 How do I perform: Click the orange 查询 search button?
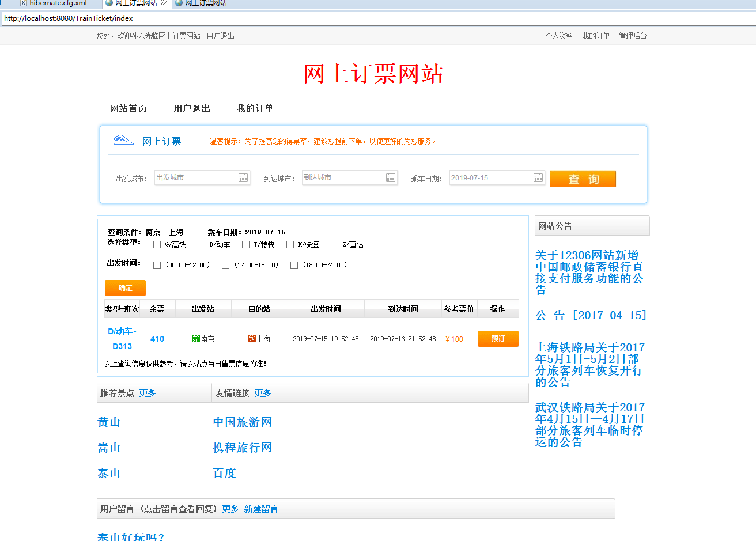(583, 179)
